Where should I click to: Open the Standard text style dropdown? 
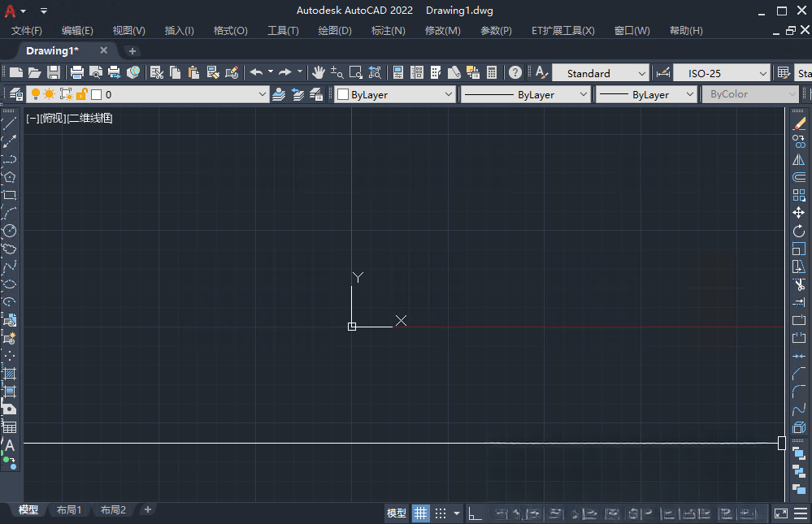(x=641, y=74)
